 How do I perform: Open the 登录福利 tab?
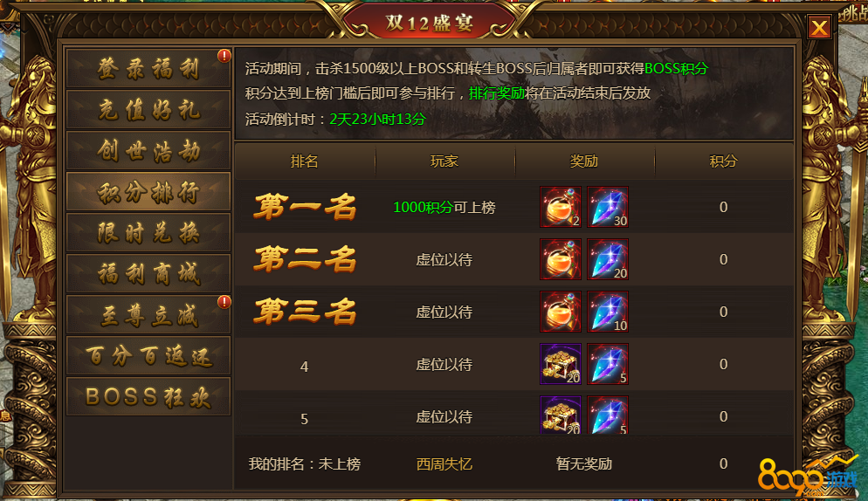click(148, 69)
